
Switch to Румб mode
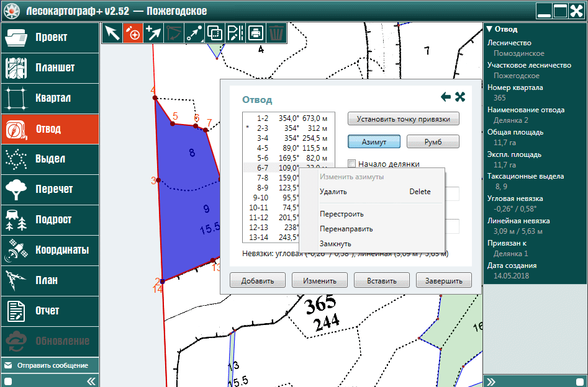click(x=432, y=142)
